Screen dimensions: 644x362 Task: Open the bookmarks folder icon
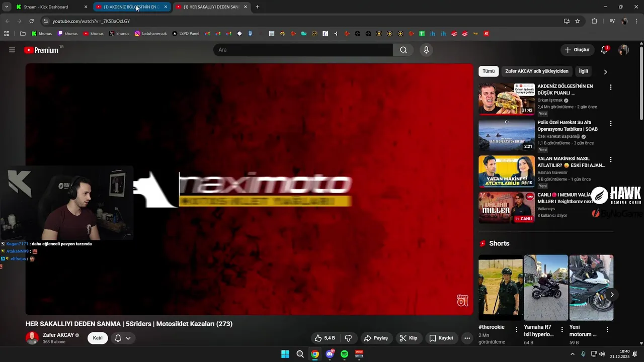23,34
